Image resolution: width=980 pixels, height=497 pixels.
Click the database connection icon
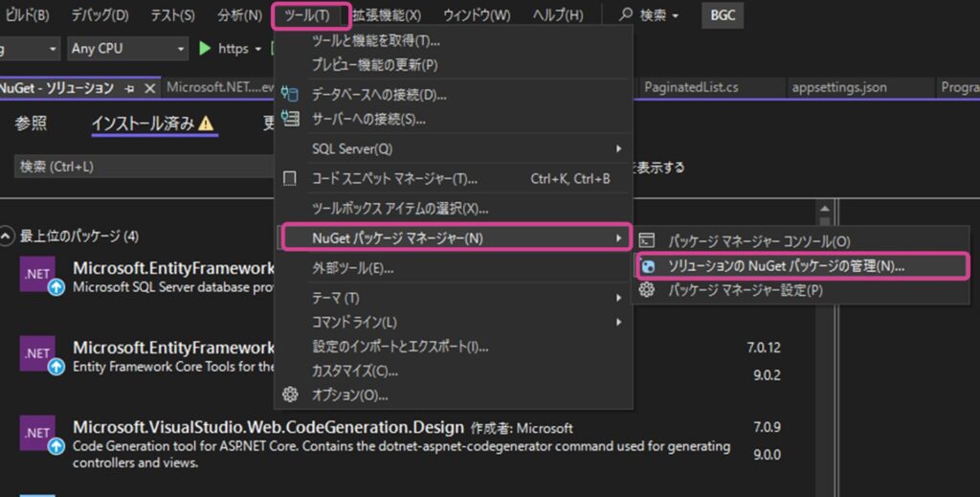coord(291,95)
